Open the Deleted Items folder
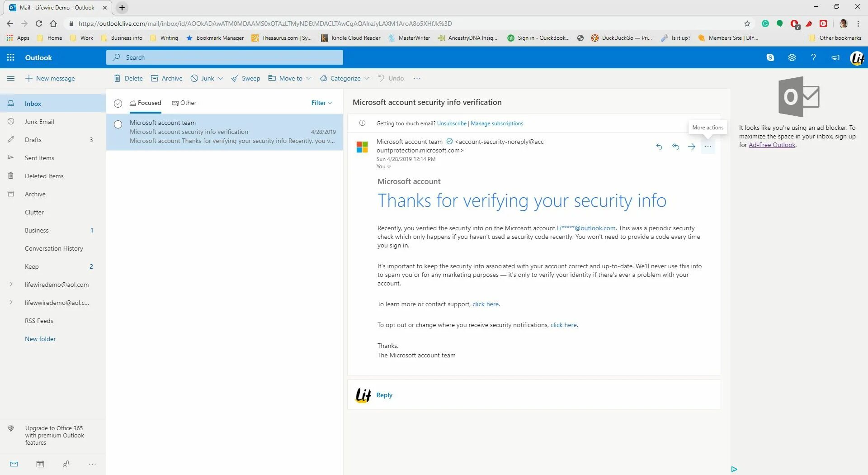 click(x=53, y=176)
